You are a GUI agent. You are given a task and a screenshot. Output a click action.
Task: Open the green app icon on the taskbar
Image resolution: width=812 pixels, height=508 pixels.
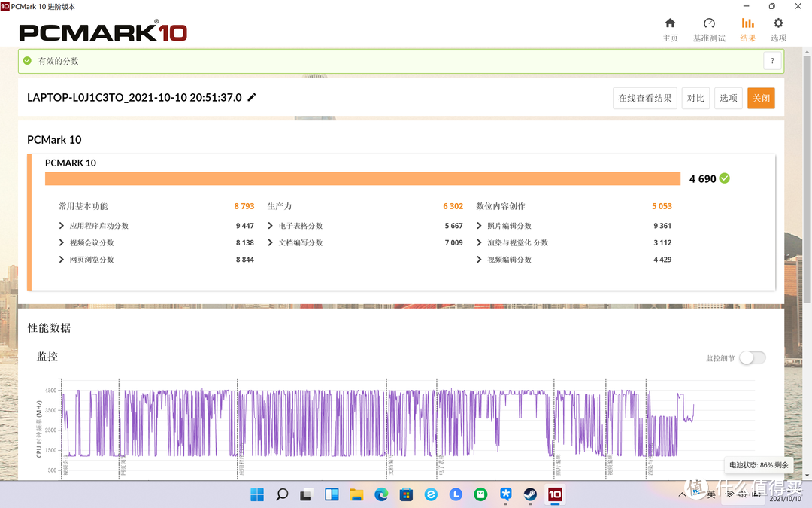coord(480,494)
